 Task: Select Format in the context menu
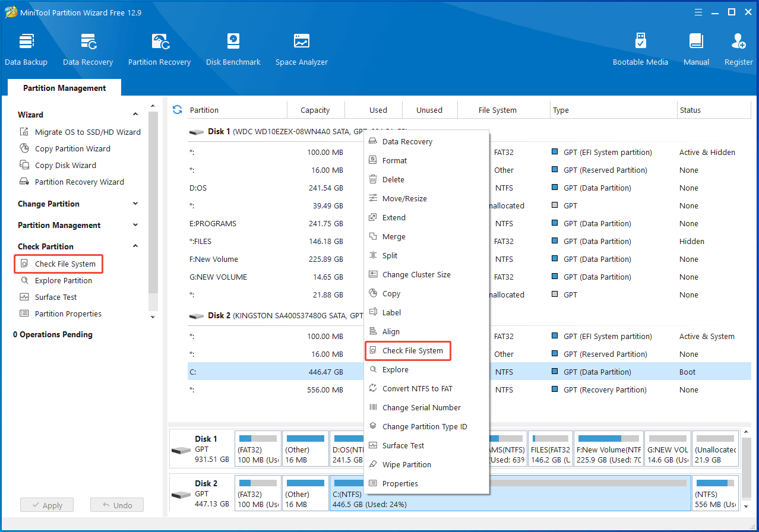point(426,160)
